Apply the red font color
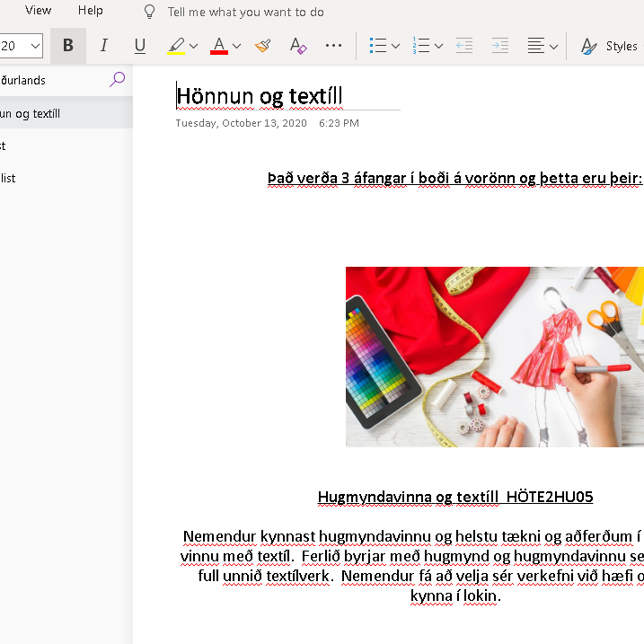The width and height of the screenshot is (644, 644). 219,46
